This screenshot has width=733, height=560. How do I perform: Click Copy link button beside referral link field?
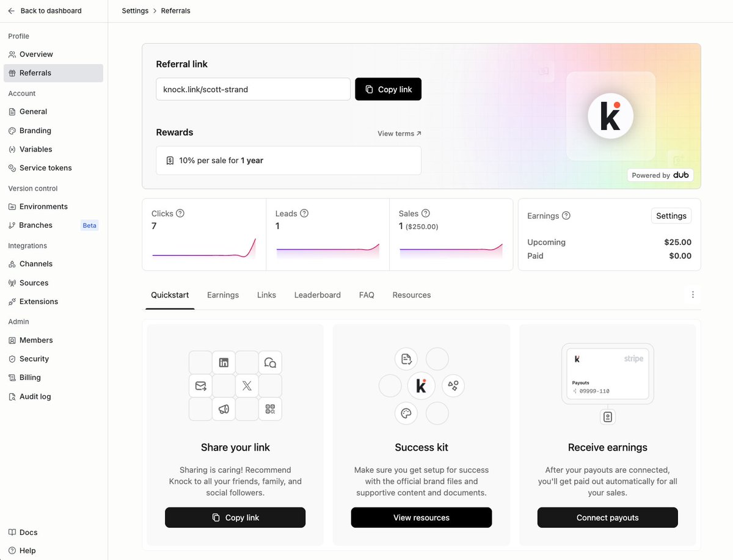point(388,89)
